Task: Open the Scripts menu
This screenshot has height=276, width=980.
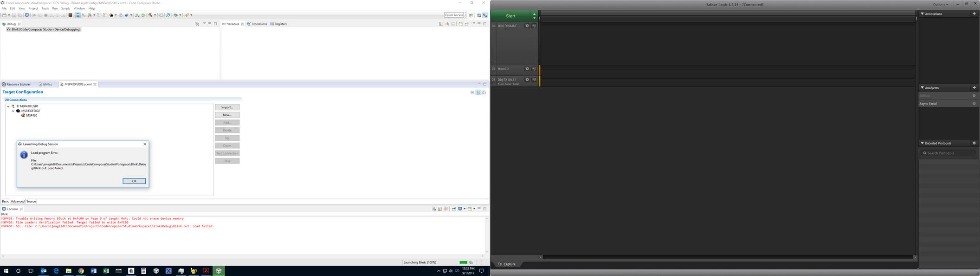Action: coord(66,8)
